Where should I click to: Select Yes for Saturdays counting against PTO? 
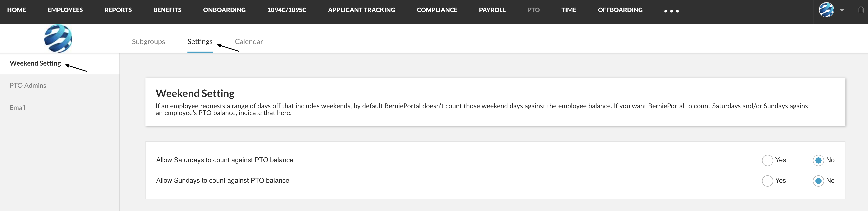tap(767, 160)
